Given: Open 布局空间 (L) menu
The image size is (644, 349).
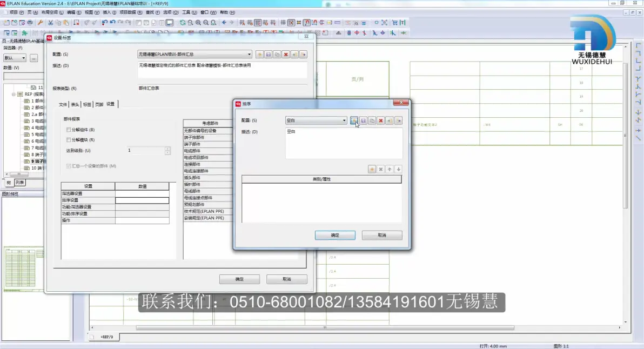Looking at the screenshot, I should [52, 12].
